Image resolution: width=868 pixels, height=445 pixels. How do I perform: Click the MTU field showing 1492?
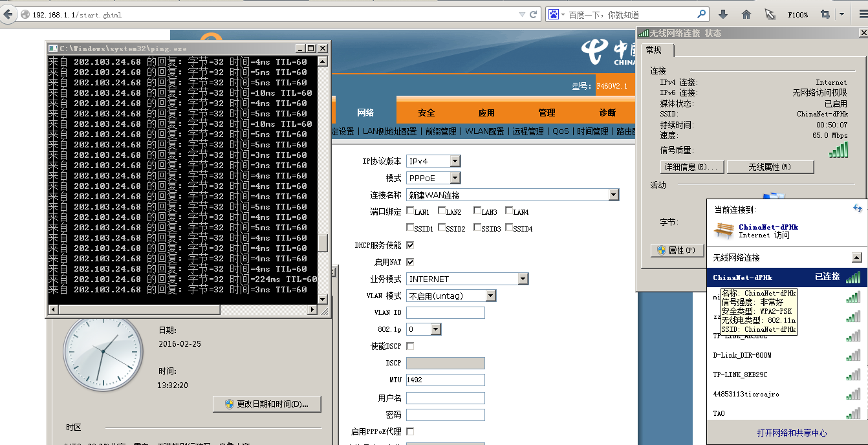click(x=446, y=380)
